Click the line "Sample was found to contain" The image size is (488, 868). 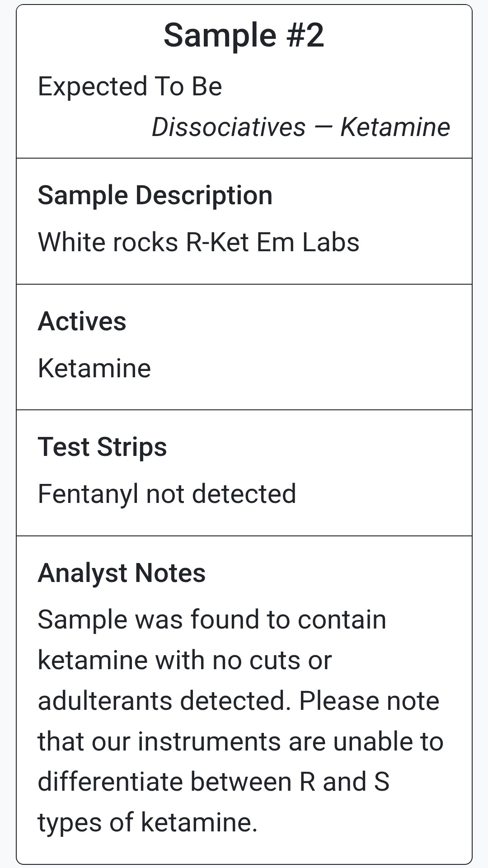click(x=211, y=619)
